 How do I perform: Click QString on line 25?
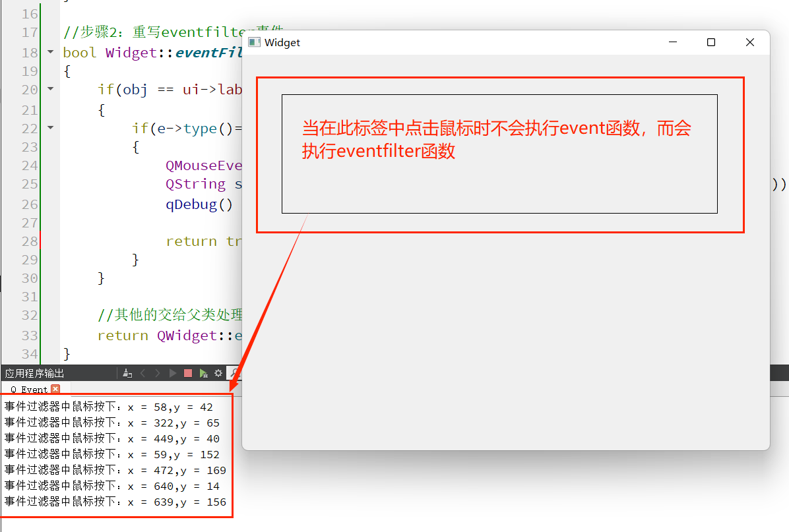pyautogui.click(x=196, y=184)
